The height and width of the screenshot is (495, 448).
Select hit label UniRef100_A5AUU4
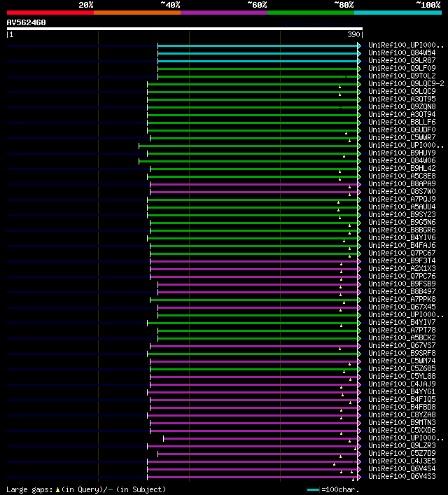click(402, 207)
